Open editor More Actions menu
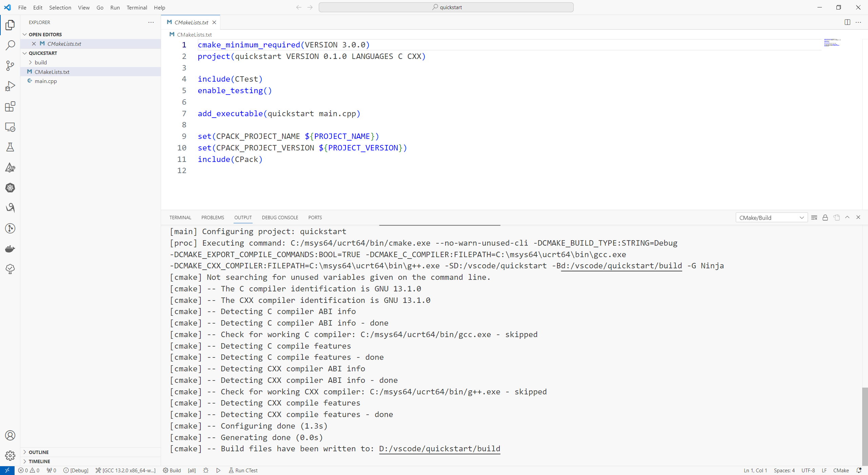This screenshot has height=475, width=868. pos(859,22)
